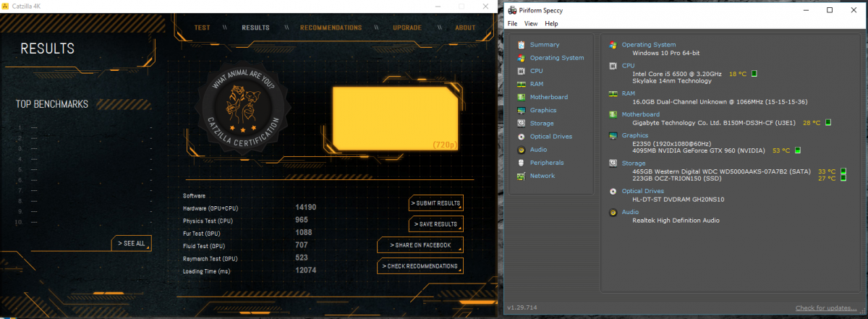The height and width of the screenshot is (319, 868).
Task: Open the File menu in Speccy
Action: point(512,24)
